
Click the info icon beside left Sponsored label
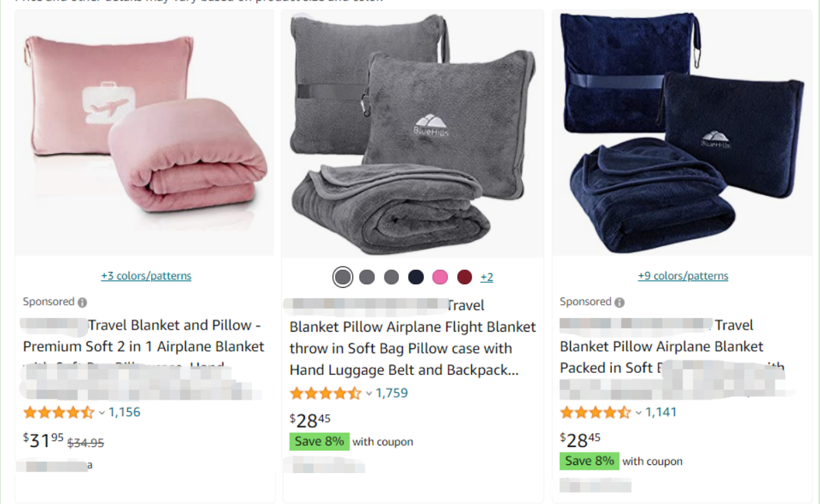click(82, 302)
